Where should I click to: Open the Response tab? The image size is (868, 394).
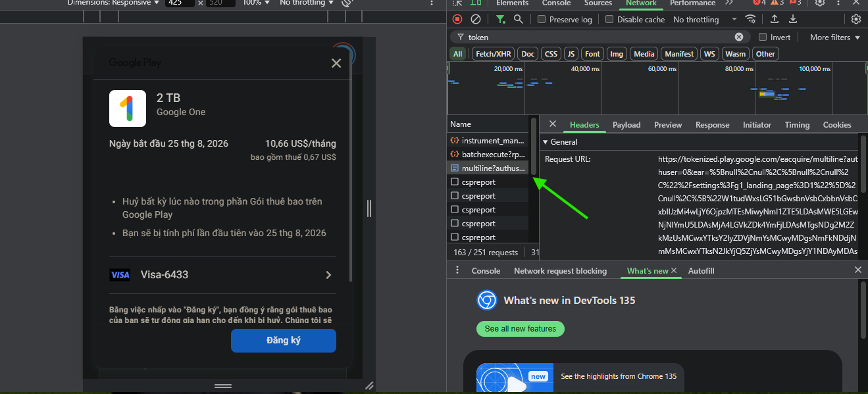[712, 125]
